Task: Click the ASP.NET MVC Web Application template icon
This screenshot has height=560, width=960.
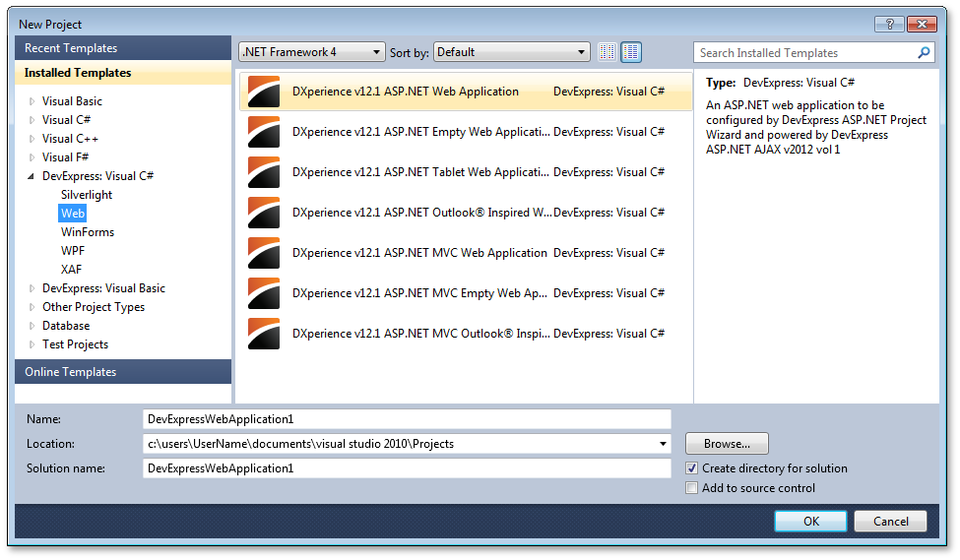Action: pos(264,253)
